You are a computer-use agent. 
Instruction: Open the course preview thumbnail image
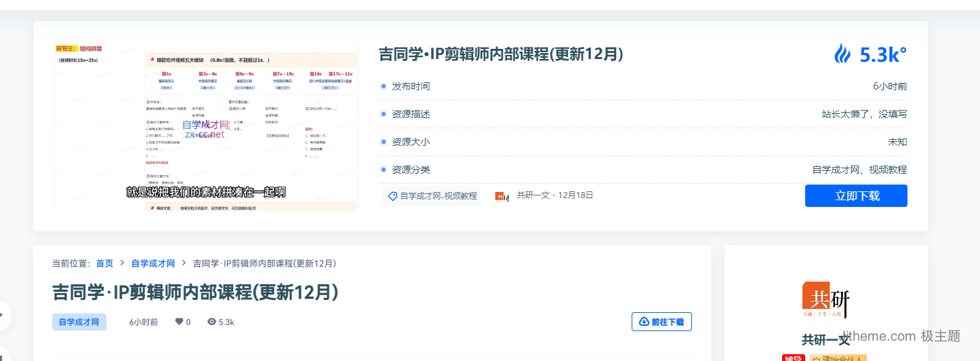click(x=206, y=127)
